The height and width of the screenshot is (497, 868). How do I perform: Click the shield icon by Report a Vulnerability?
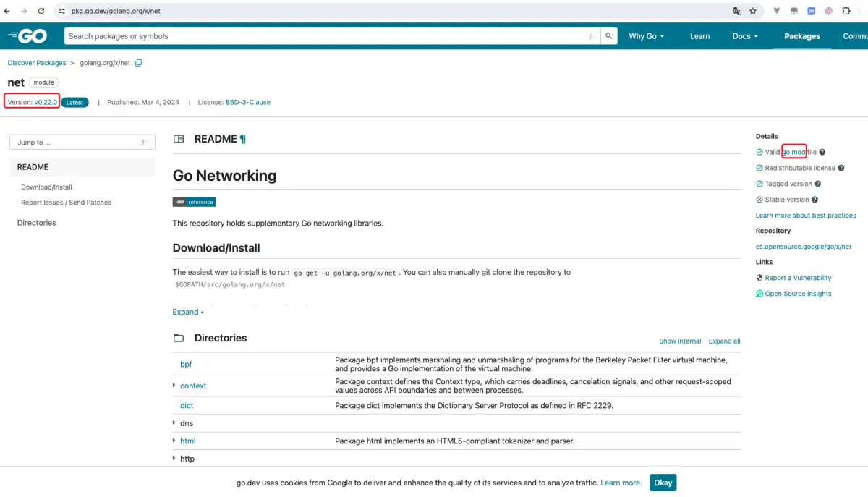point(759,278)
